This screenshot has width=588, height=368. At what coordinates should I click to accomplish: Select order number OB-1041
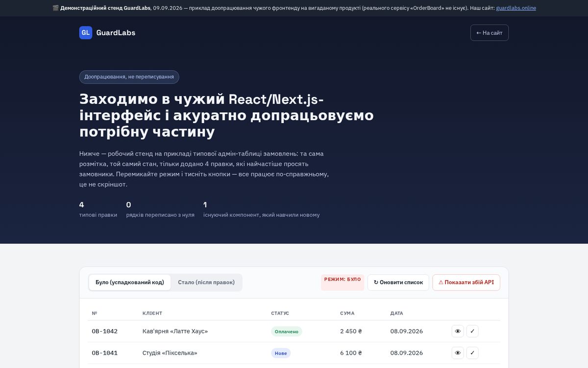[x=105, y=353]
